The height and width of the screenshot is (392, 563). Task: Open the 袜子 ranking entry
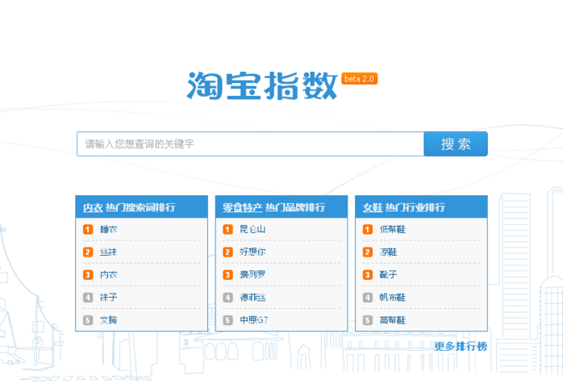[x=109, y=298]
